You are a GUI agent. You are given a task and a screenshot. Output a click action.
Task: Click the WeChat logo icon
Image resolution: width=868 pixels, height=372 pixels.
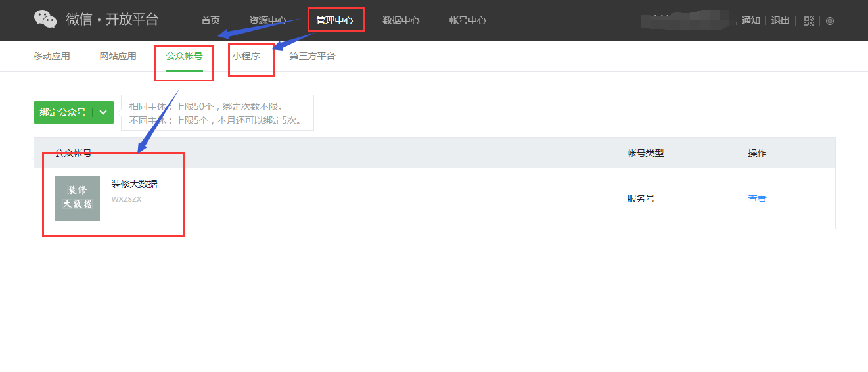point(45,20)
